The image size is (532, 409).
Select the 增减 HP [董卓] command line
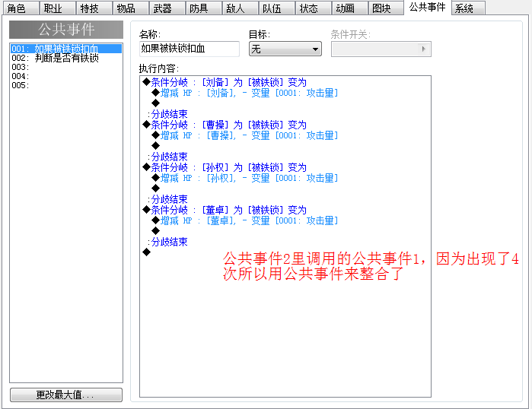245,220
